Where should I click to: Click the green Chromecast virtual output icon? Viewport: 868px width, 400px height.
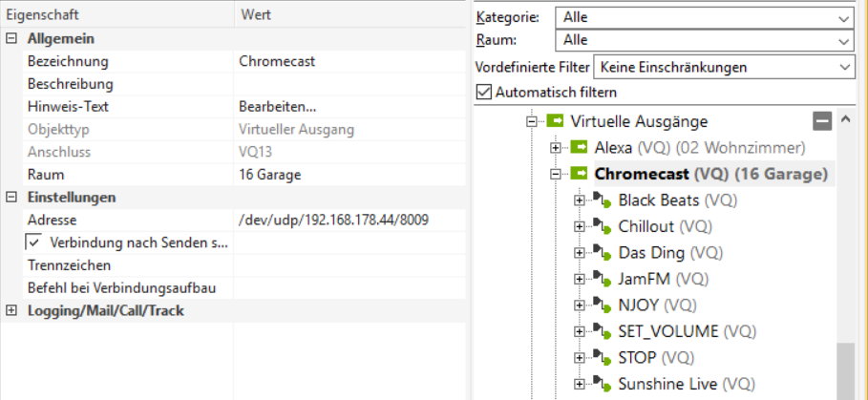pyautogui.click(x=580, y=174)
